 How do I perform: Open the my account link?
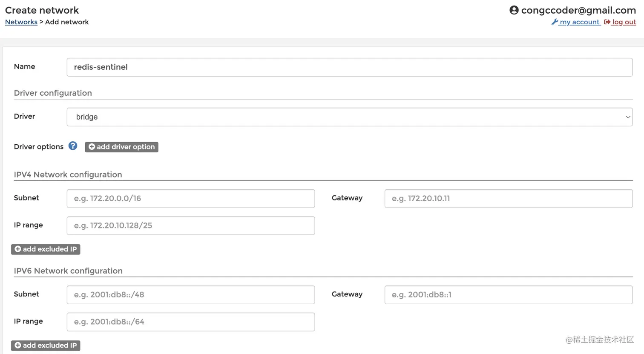pyautogui.click(x=576, y=22)
